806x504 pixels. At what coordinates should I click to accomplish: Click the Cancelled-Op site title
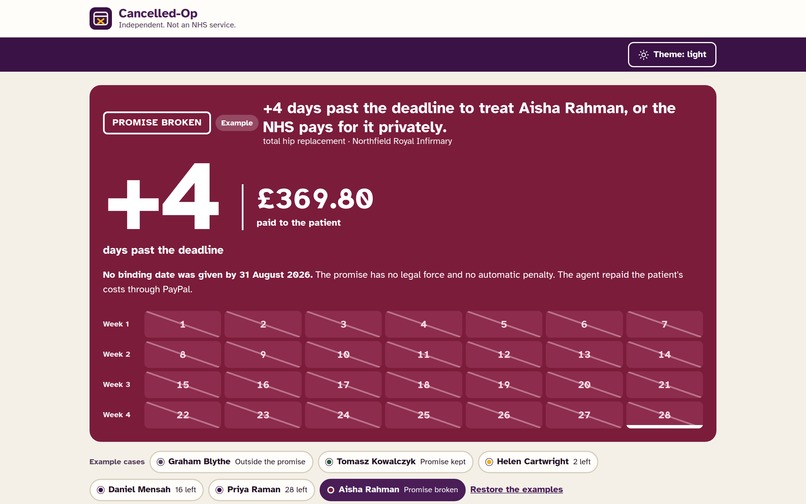158,13
